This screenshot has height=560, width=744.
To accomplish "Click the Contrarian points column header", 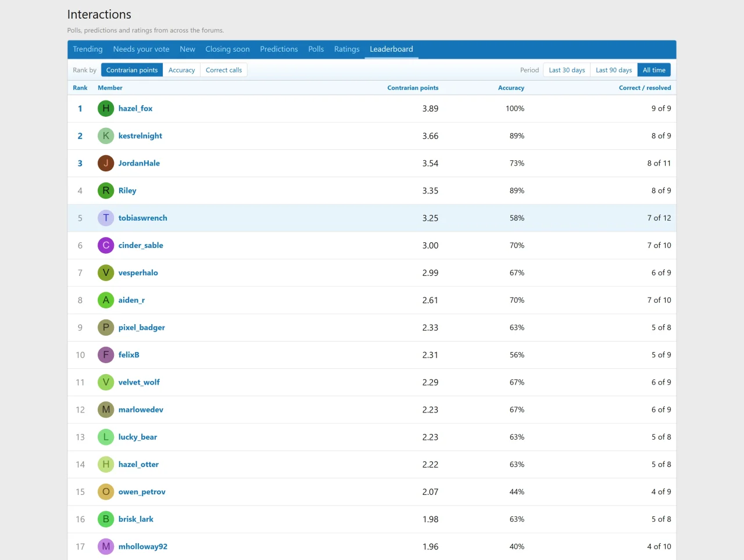I will (x=413, y=88).
